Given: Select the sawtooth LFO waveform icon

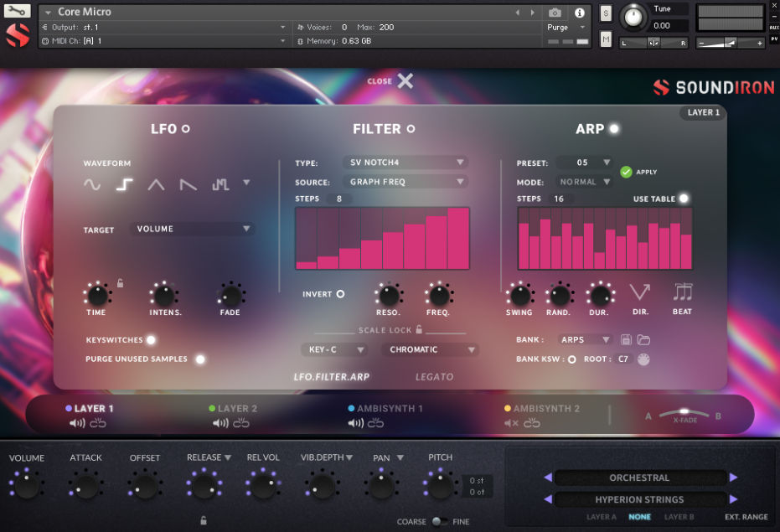Looking at the screenshot, I should [189, 184].
